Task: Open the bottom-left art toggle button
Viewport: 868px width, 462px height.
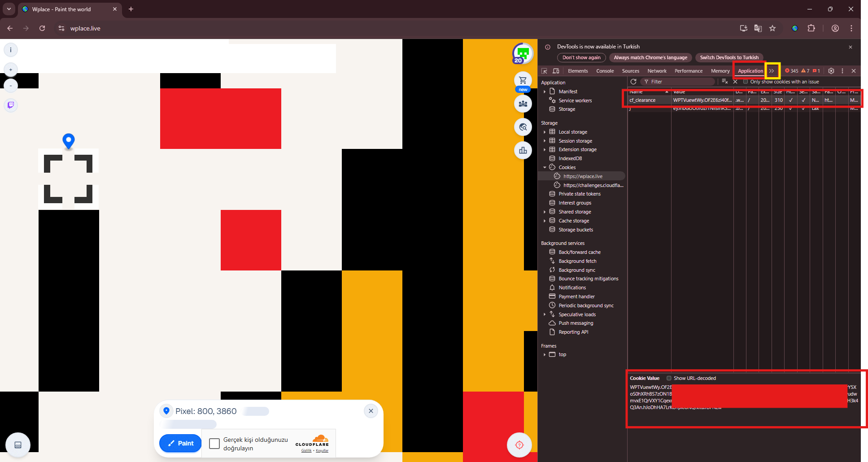Action: point(18,445)
